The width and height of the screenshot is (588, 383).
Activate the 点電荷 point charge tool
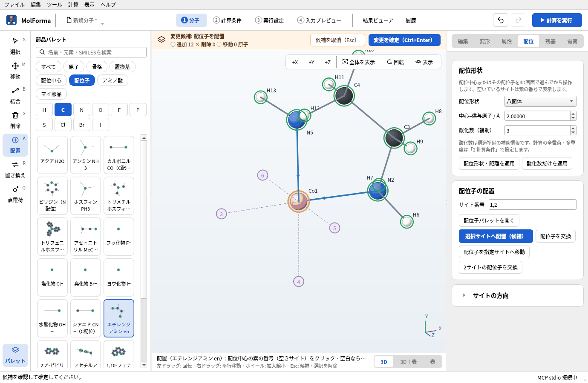pyautogui.click(x=15, y=194)
